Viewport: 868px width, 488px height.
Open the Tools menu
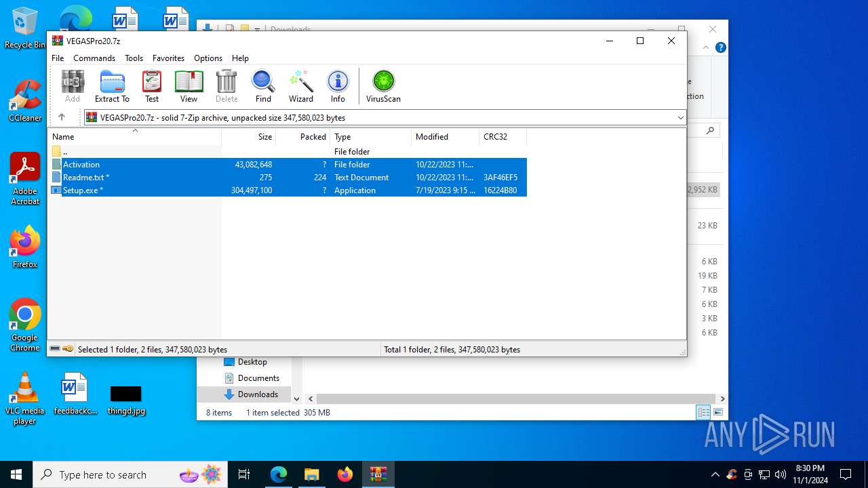coord(134,58)
